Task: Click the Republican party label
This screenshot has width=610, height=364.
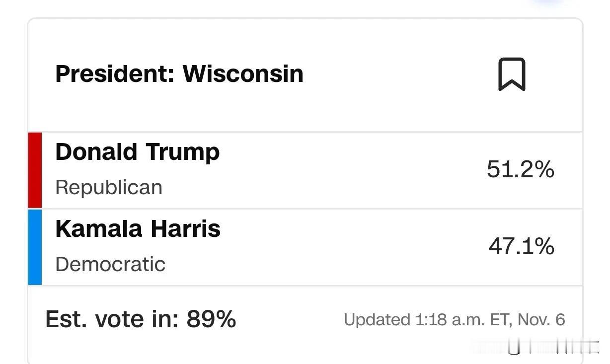Action: pos(109,188)
